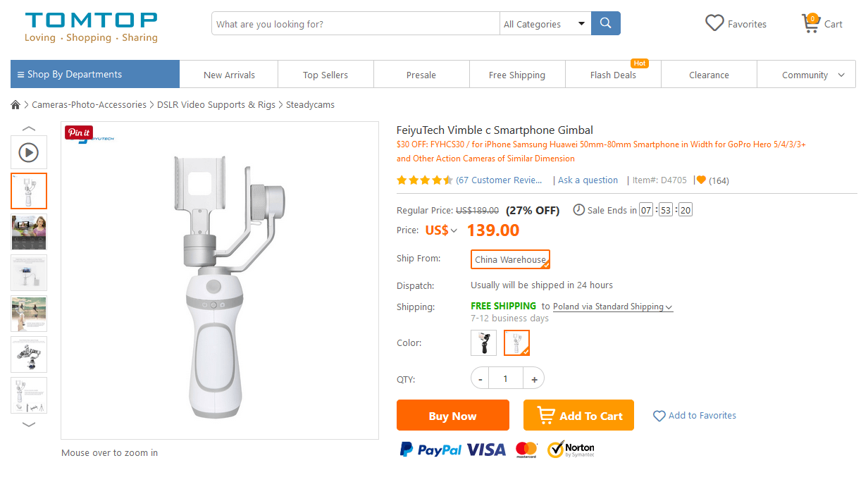This screenshot has width=868, height=482.
Task: Click the Pin it button on image
Action: point(79,132)
